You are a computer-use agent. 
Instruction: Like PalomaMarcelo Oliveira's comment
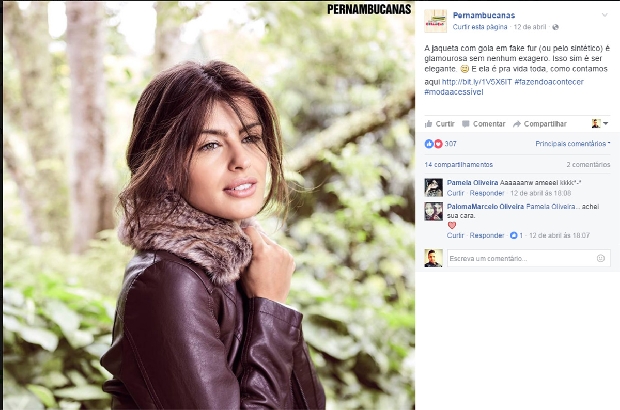point(455,235)
